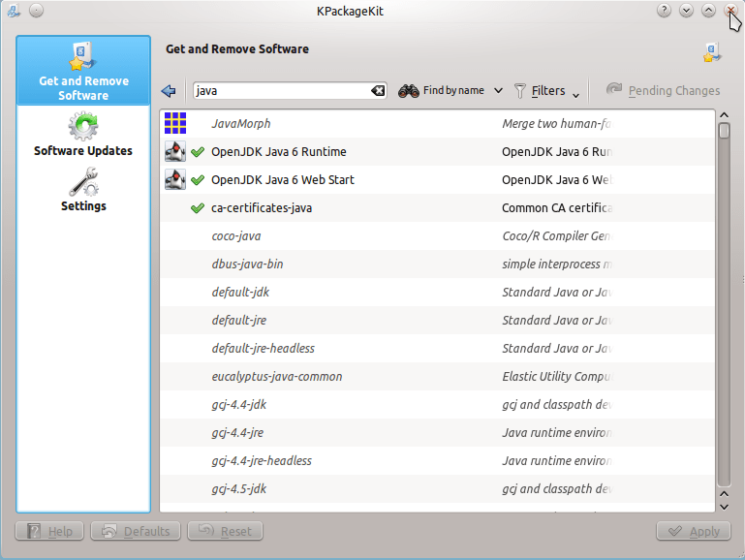
Task: Click the OpenJDK Java 6 Runtime icon
Action: point(175,151)
